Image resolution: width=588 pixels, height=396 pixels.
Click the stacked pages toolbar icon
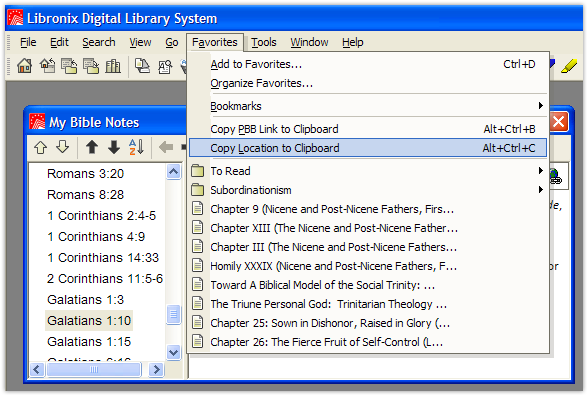(142, 66)
